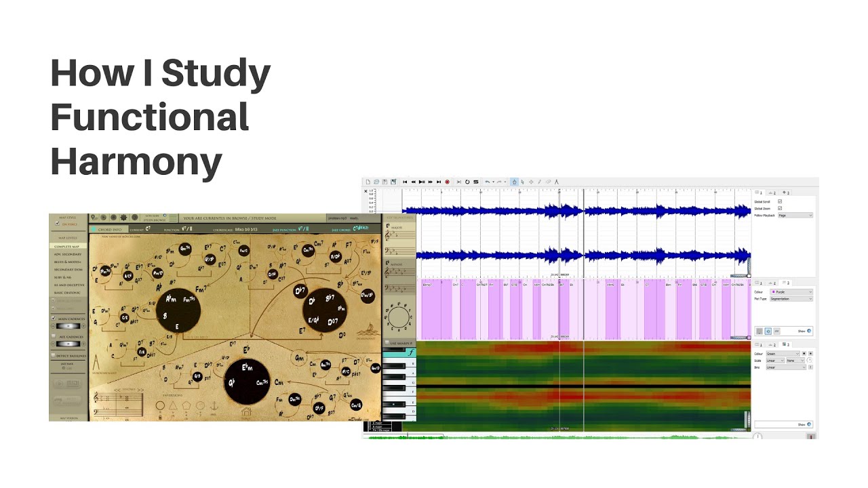Viewport: 868px width, 488px height.
Task: Open Plot Type Segmentation dropdown
Action: pos(791,299)
